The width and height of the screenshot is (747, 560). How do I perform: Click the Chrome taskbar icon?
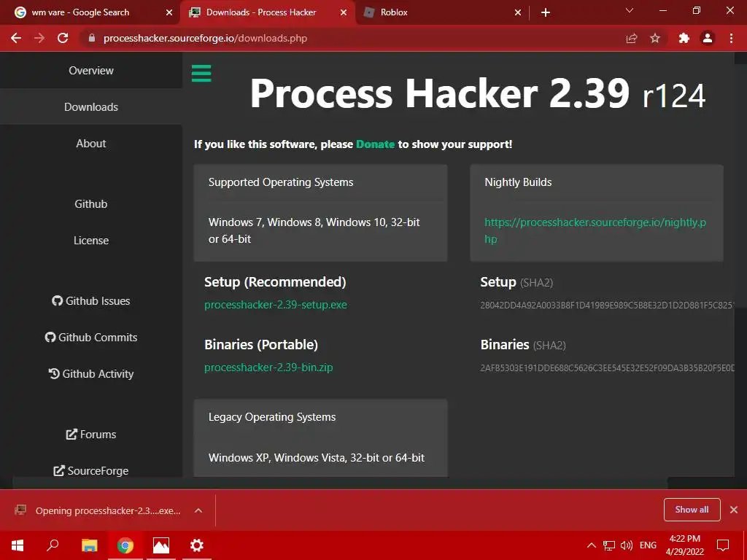click(125, 545)
